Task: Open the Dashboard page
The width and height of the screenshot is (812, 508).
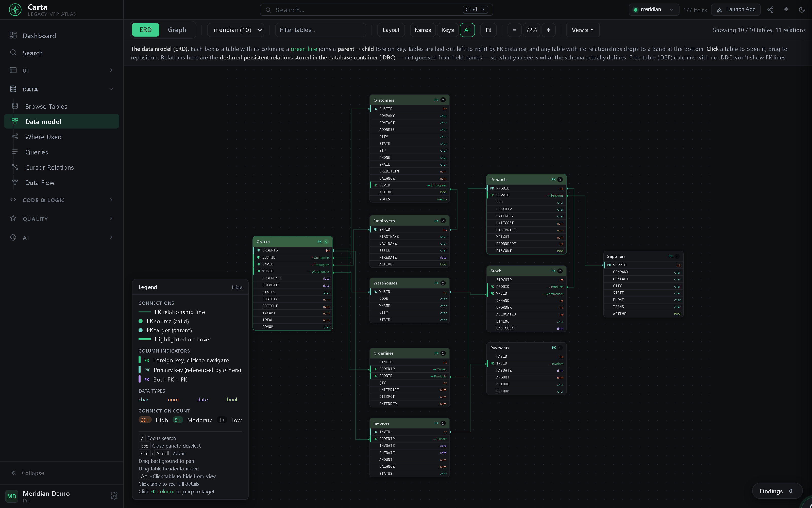Action: pyautogui.click(x=62, y=36)
